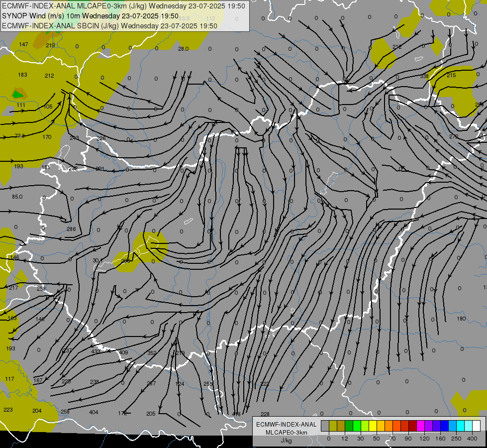The height and width of the screenshot is (448, 487).
Task: Click the map value 85.0
Action: [17, 197]
